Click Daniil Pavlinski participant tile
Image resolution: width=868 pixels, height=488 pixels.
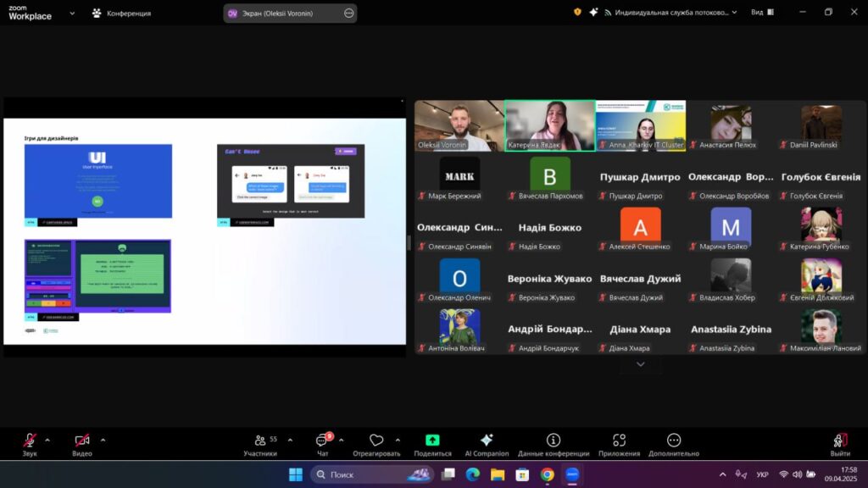(821, 125)
